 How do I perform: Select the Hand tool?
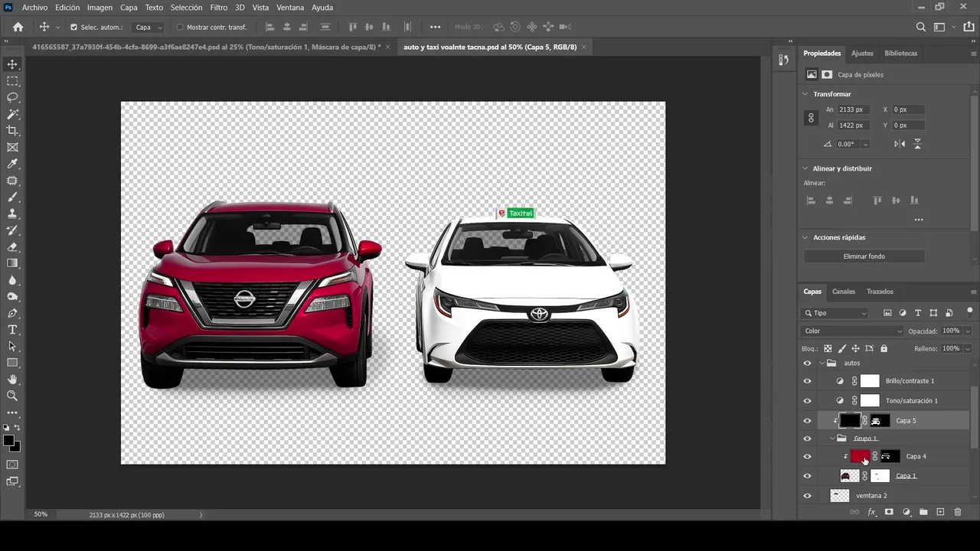click(12, 380)
